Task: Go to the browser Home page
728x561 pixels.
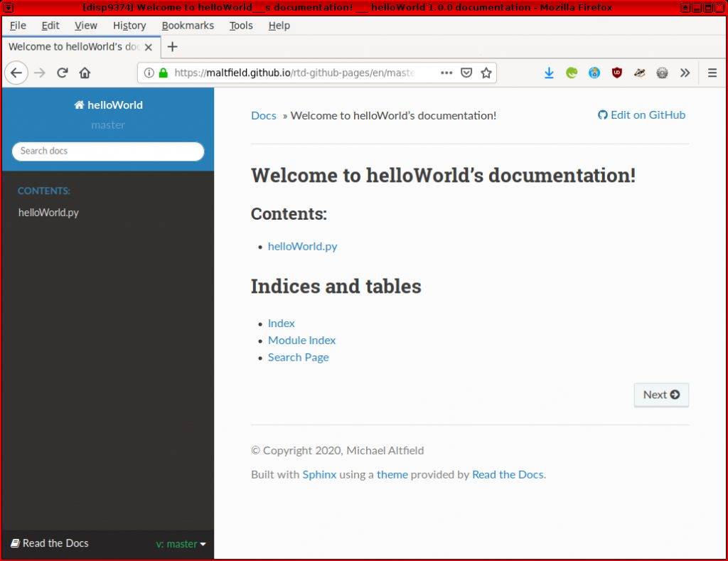Action: click(85, 73)
